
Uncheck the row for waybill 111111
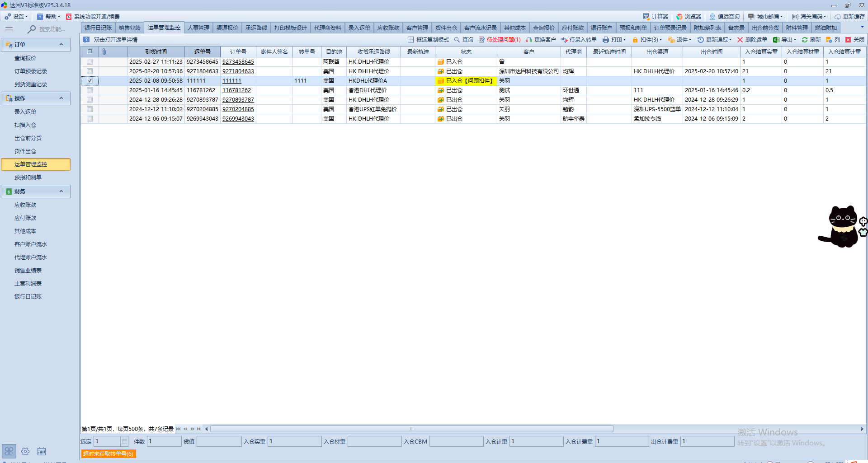tap(90, 81)
